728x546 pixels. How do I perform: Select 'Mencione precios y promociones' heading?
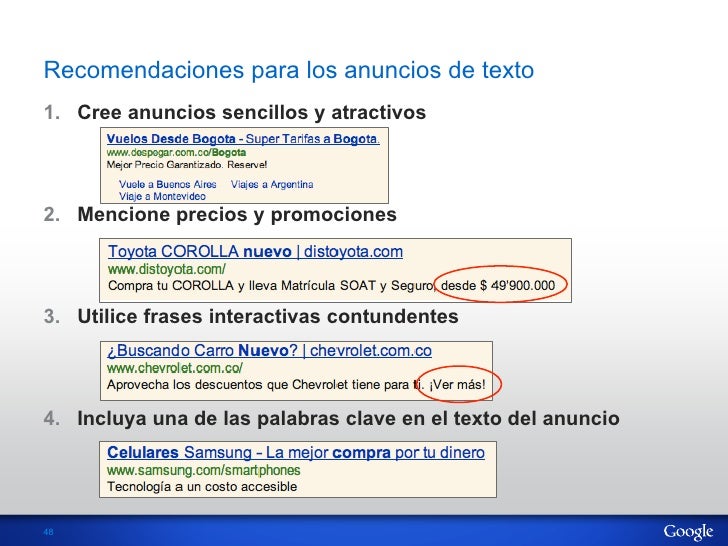tap(237, 214)
